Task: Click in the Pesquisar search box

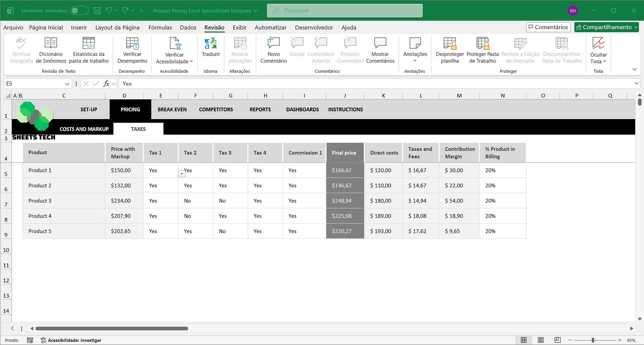Action: (x=345, y=10)
